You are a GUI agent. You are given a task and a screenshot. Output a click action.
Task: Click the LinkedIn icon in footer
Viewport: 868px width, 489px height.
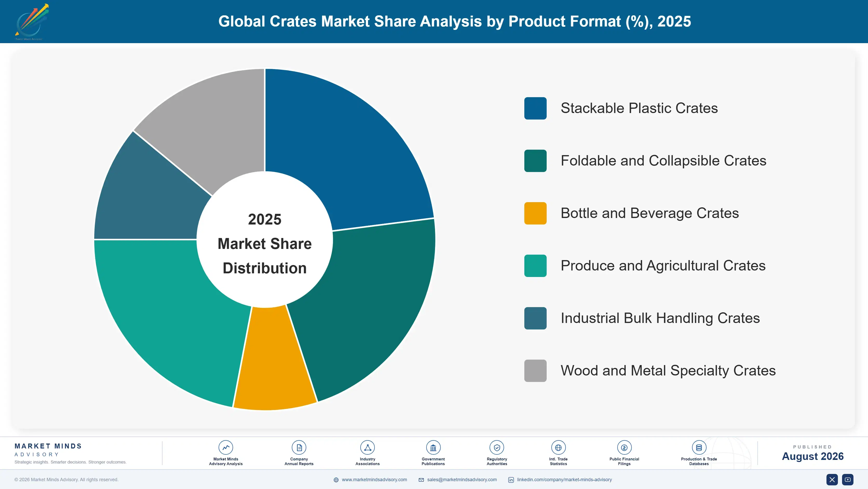511,480
